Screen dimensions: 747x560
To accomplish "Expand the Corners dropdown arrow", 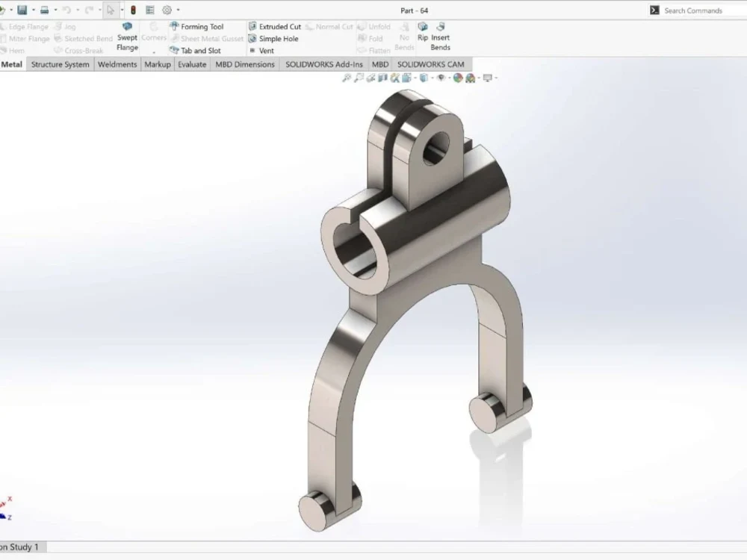I will point(154,52).
